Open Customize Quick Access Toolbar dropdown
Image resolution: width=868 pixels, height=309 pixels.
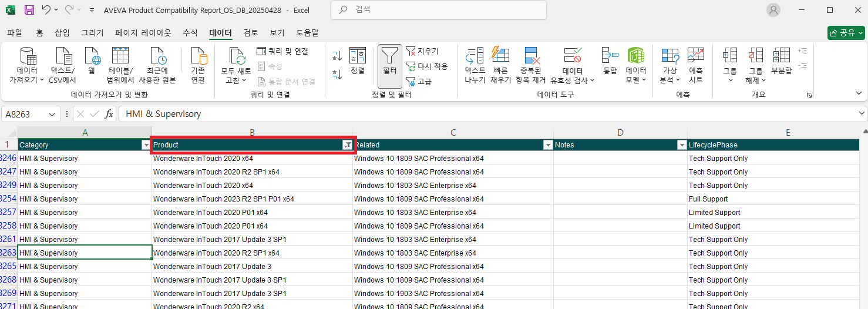92,10
